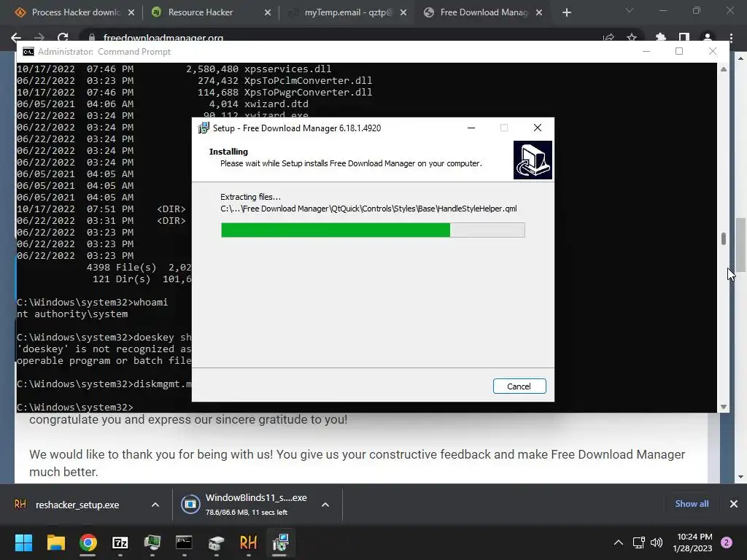Click the XpsToPclmConverter.dll listing row
The width and height of the screenshot is (747, 560).
pyautogui.click(x=195, y=81)
